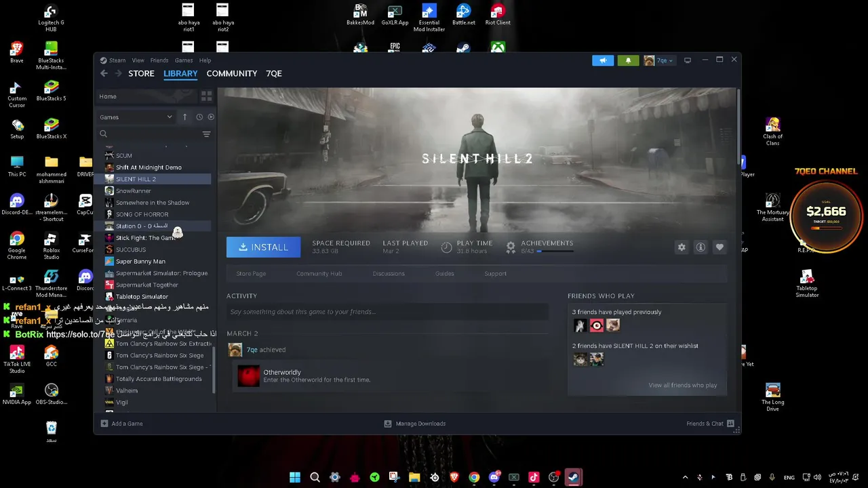Open the Store Page link
Image resolution: width=868 pixels, height=488 pixels.
251,274
